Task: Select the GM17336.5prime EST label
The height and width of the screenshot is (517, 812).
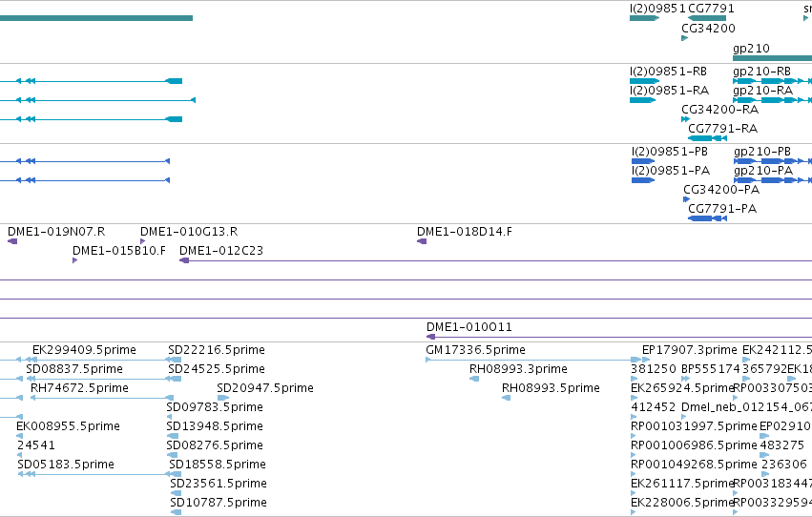Action: click(x=475, y=350)
